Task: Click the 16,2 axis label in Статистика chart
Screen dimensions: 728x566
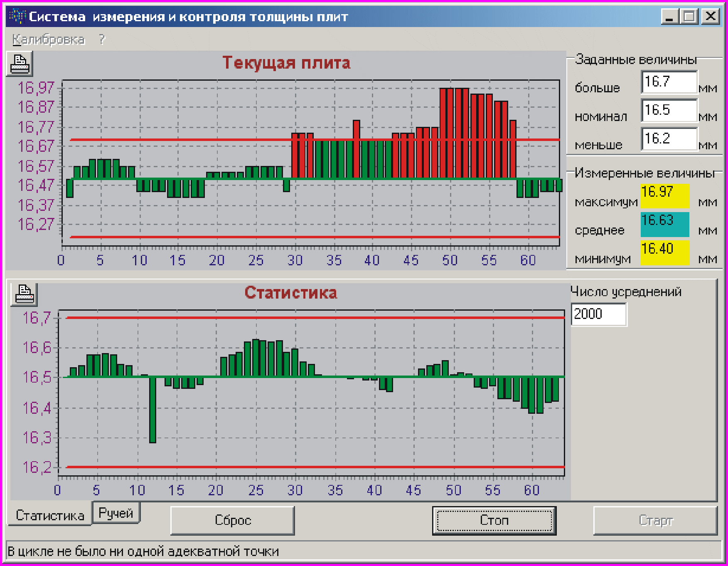Action: (37, 467)
